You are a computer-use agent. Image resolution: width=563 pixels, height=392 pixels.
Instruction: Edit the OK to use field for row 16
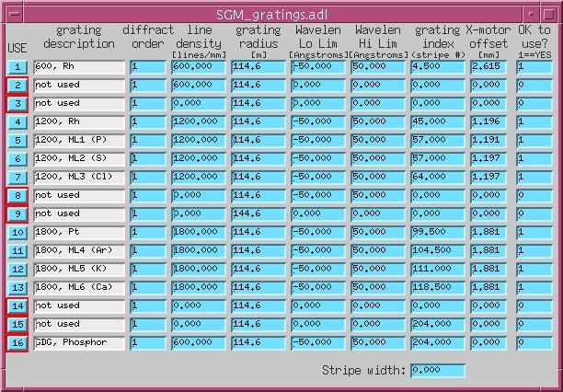pos(534,343)
